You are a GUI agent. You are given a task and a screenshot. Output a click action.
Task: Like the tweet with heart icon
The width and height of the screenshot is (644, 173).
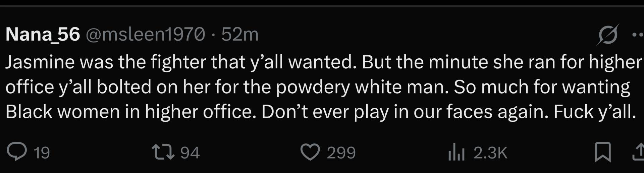[x=310, y=152]
